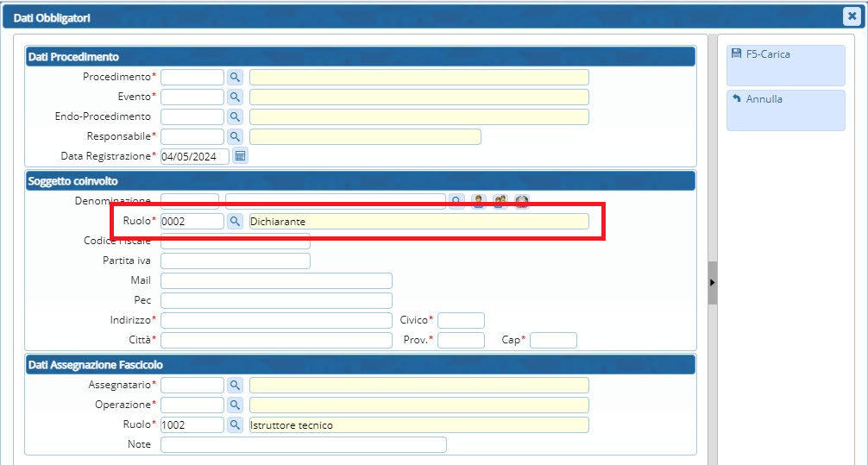Collapse the side panel with the arrow handle

[x=713, y=283]
